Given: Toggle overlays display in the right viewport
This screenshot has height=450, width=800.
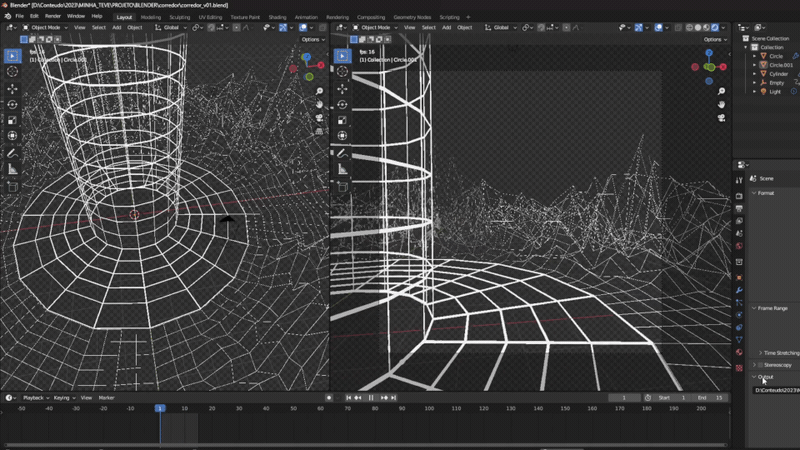Looking at the screenshot, I should (659, 28).
